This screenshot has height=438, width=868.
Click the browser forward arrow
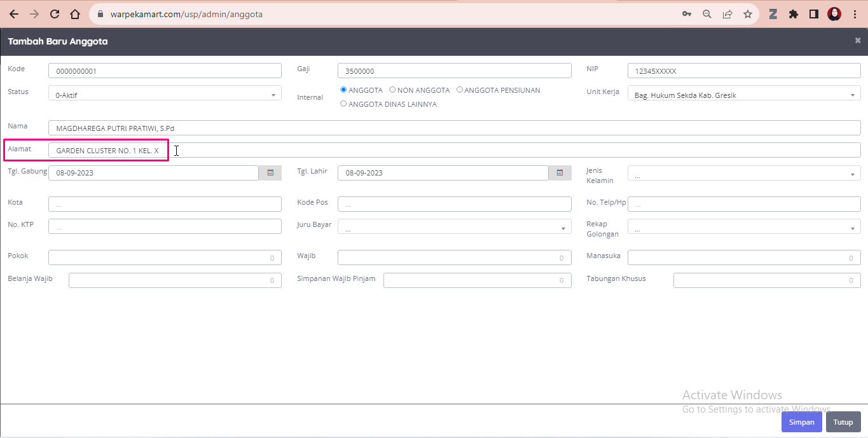coord(34,14)
